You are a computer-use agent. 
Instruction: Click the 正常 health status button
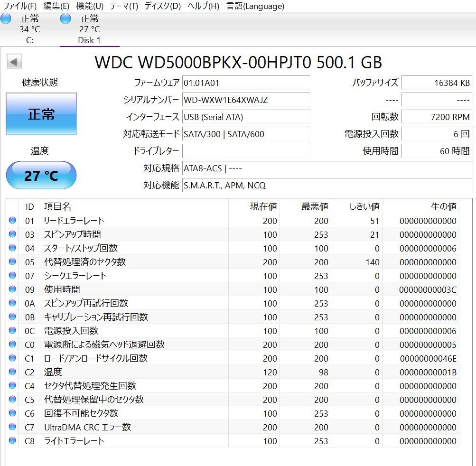click(41, 113)
